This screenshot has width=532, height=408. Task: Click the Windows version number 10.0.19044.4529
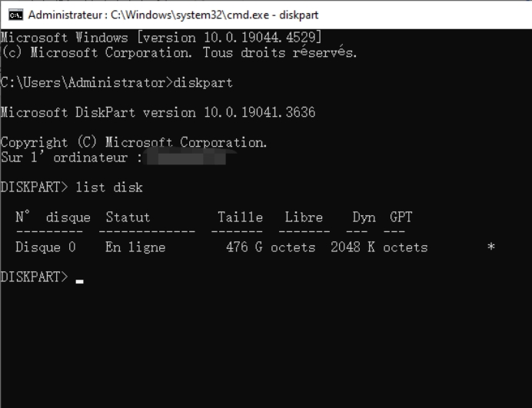coord(263,38)
